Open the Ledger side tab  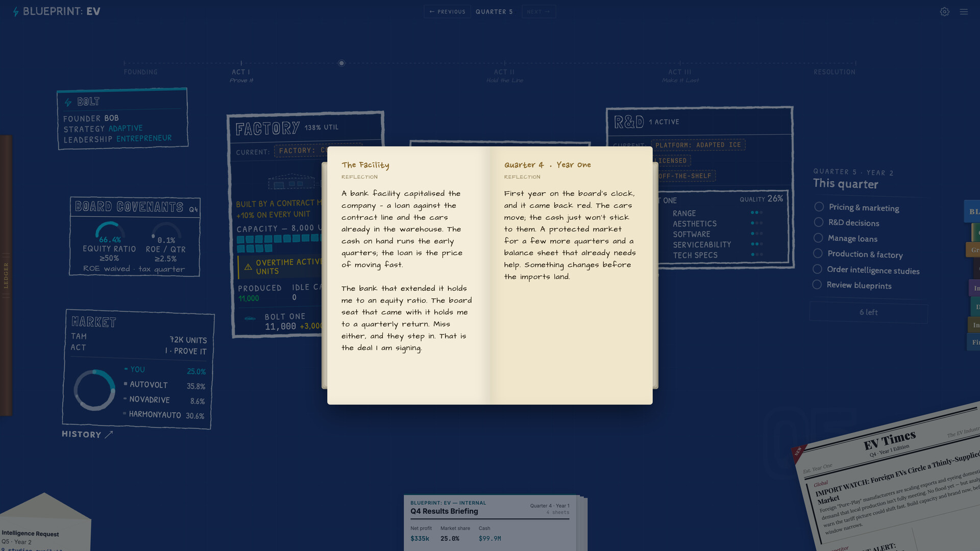[x=6, y=275]
